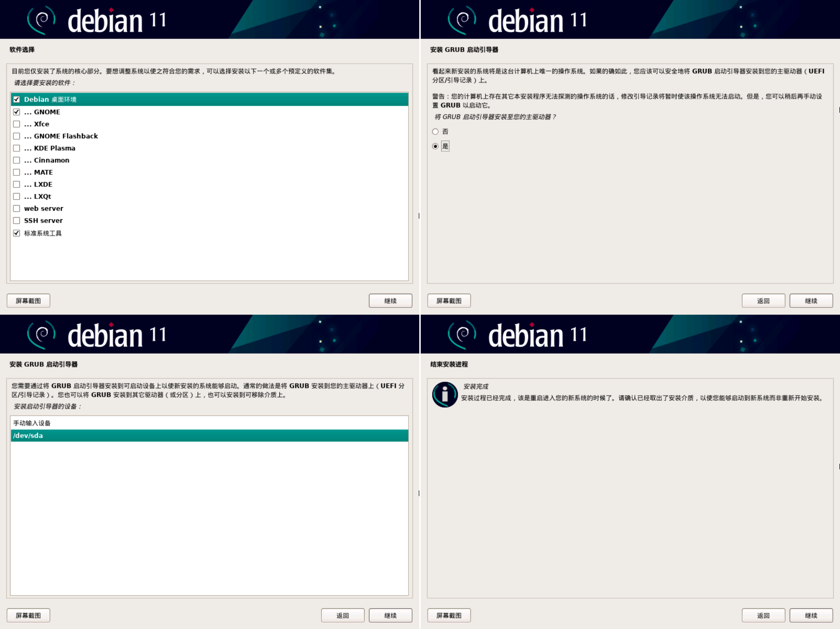The width and height of the screenshot is (840, 629).
Task: Click 返回 in the GRUB device list screen
Action: pyautogui.click(x=342, y=615)
